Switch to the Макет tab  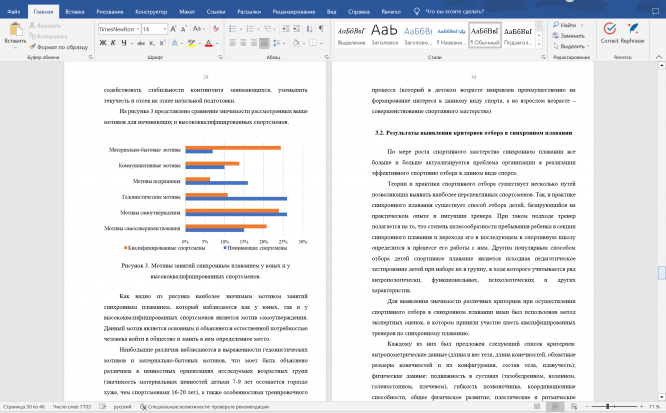(x=187, y=11)
